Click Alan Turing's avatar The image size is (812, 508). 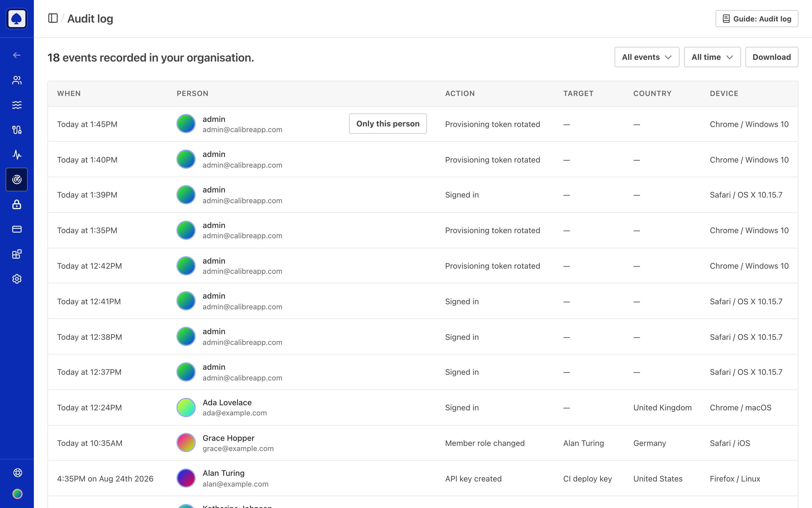186,478
